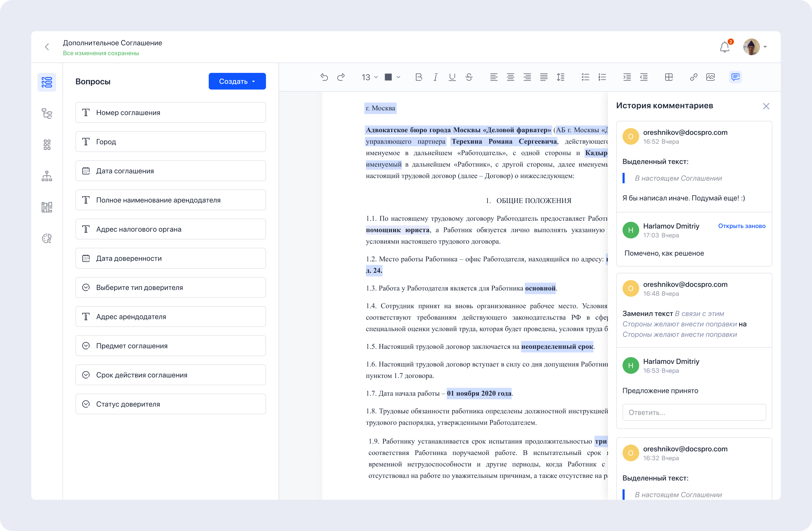The image size is (812, 531).
Task: Expand the user avatar menu arrow
Action: click(765, 47)
